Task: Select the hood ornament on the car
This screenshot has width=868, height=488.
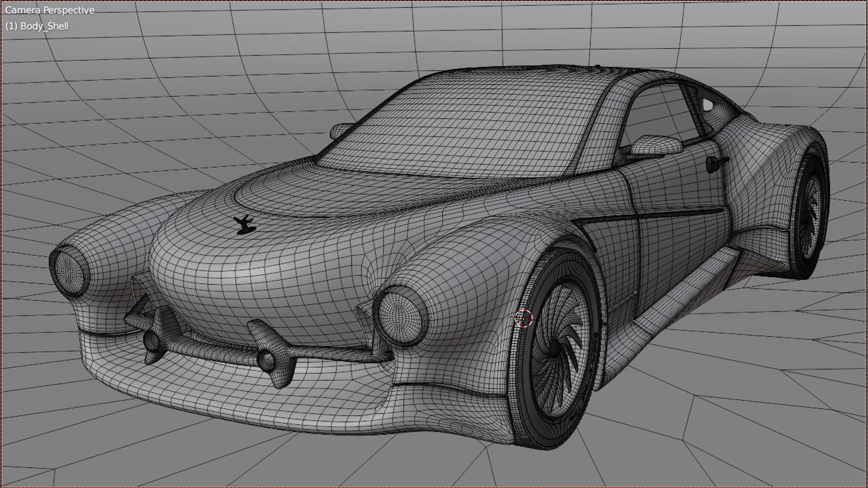Action: 245,225
